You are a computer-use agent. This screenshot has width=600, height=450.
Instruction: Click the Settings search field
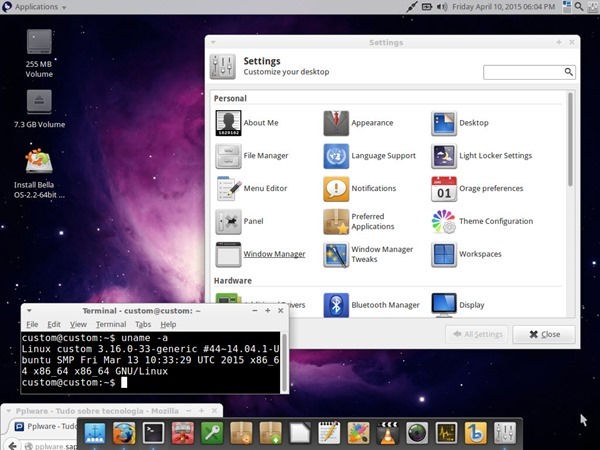[529, 72]
